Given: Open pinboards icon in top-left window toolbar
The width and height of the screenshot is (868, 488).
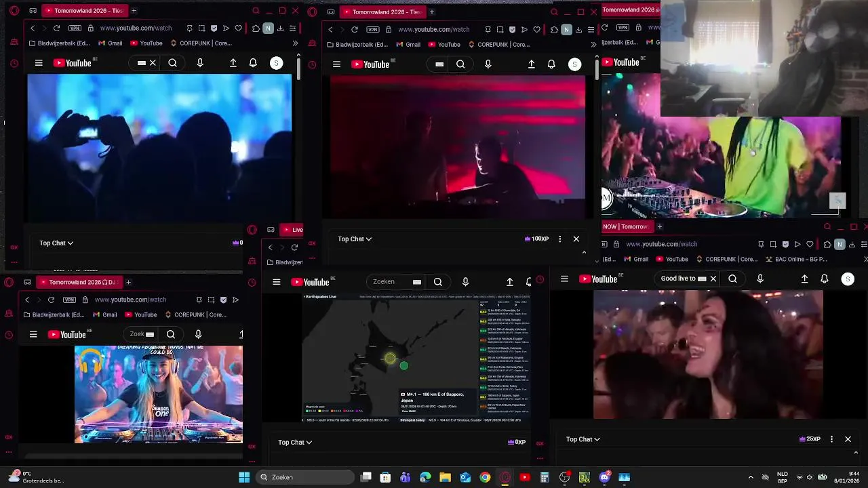Looking at the screenshot, I should pyautogui.click(x=189, y=28).
